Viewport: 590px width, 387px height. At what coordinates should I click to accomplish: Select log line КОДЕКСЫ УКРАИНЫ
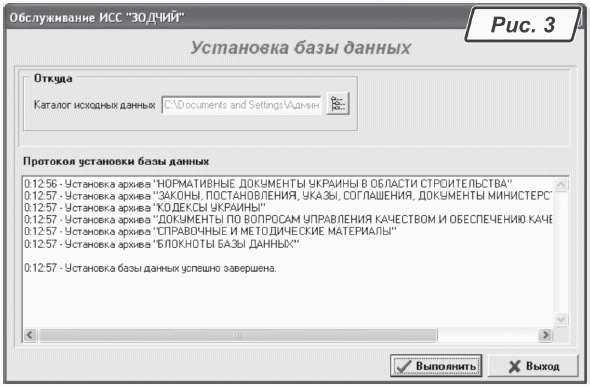[145, 207]
